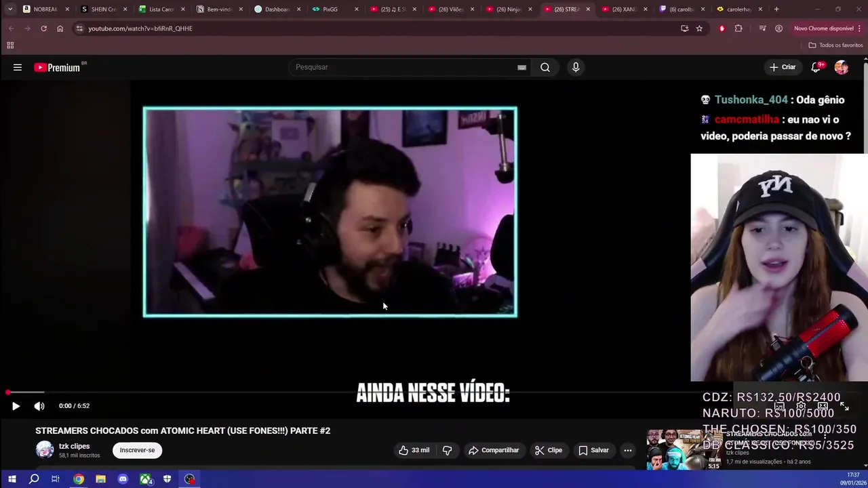868x488 pixels.
Task: Open OBS Studio from taskbar
Action: tap(190, 479)
